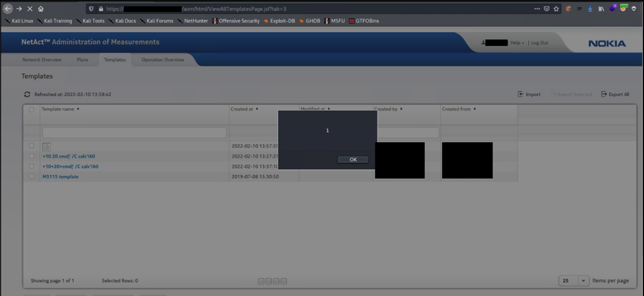This screenshot has width=644, height=296.
Task: Click the Import button
Action: click(x=529, y=94)
